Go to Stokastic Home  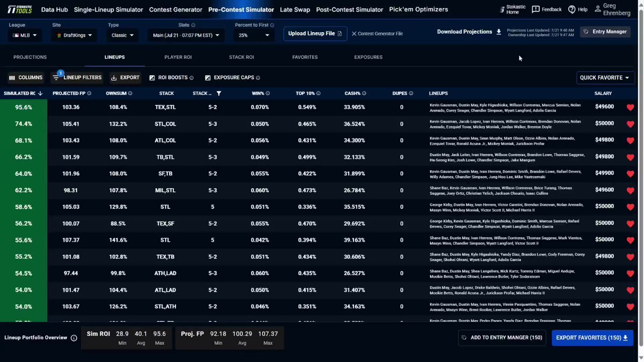512,10
